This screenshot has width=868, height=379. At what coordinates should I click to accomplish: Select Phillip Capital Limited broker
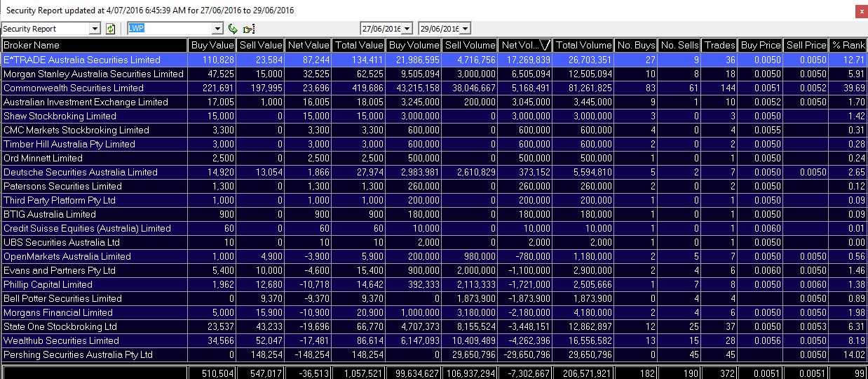coord(48,284)
